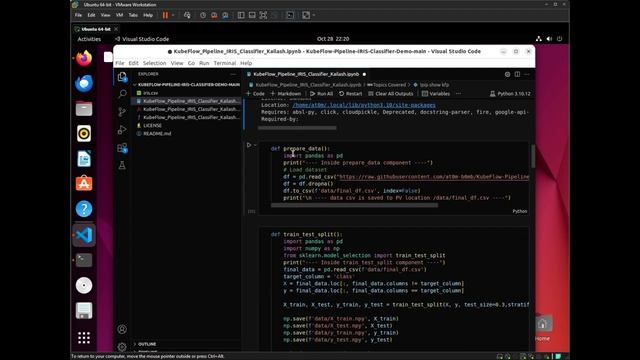Open Rhythmbox in the dock
The height and width of the screenshot is (360, 640).
[x=84, y=133]
